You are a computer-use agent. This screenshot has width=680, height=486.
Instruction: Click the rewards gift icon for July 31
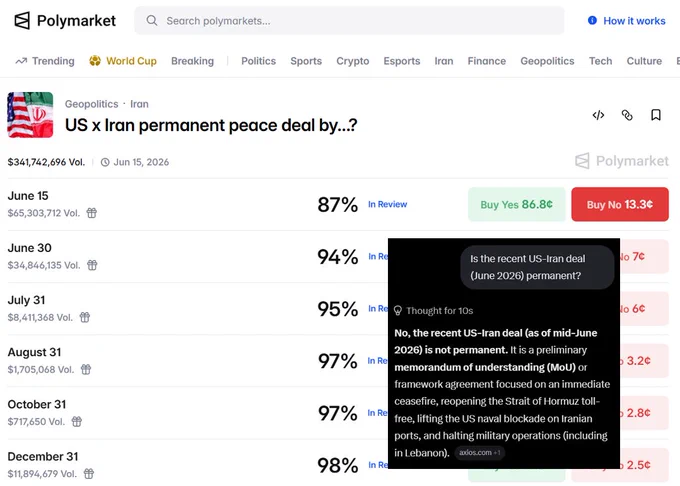[85, 317]
